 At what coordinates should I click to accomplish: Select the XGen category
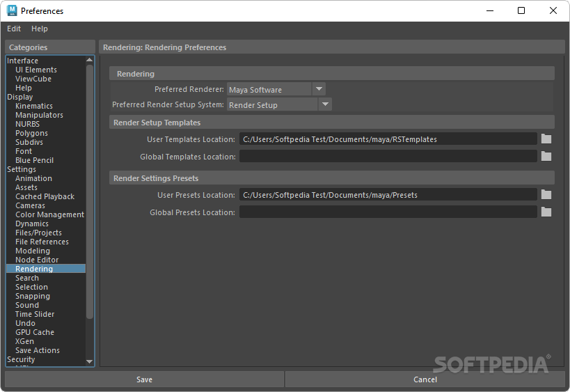pyautogui.click(x=24, y=341)
